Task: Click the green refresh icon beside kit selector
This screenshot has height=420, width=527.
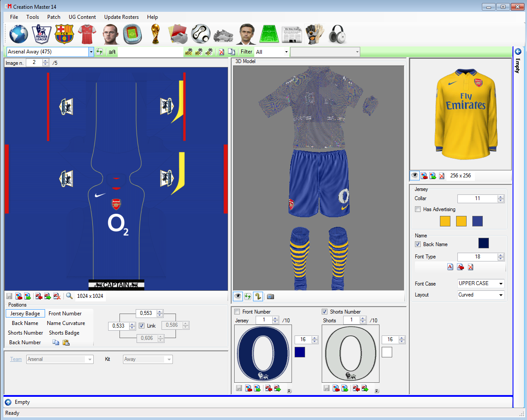Action: click(x=99, y=52)
